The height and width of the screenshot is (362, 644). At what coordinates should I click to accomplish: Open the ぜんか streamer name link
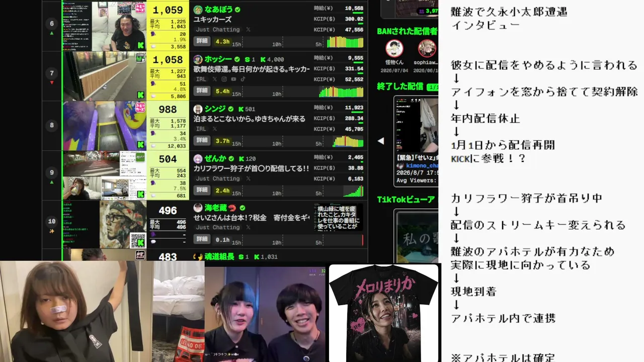(x=215, y=158)
